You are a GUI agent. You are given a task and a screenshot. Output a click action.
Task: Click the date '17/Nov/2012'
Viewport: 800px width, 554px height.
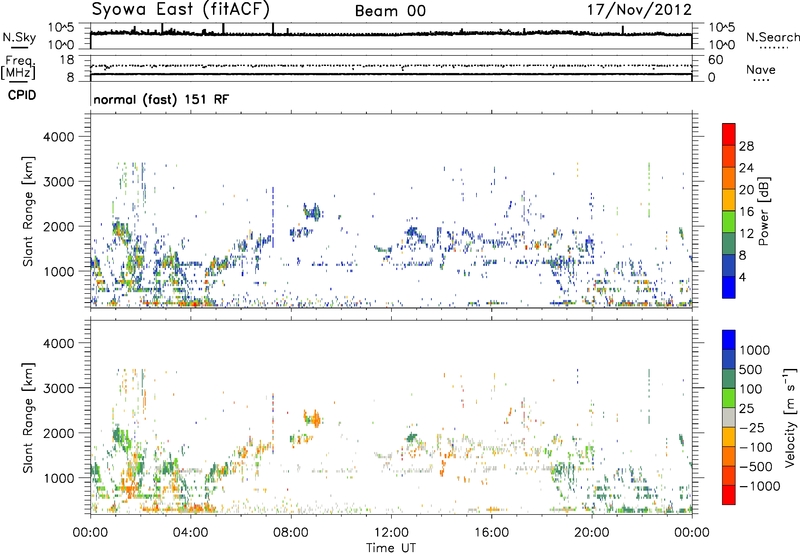point(639,10)
